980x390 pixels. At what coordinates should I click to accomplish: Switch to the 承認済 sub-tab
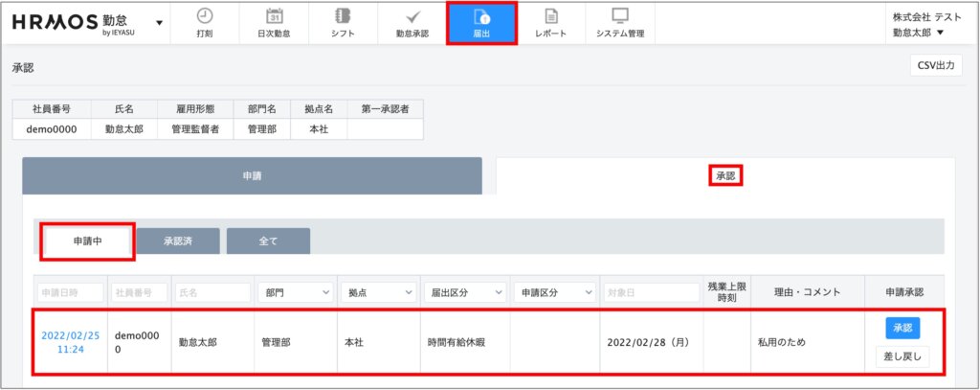(x=178, y=241)
